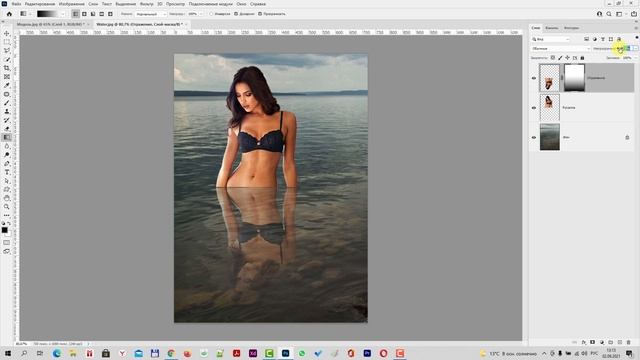Hide the Русалка layer via eye icon
The width and height of the screenshot is (640, 360).
point(534,108)
